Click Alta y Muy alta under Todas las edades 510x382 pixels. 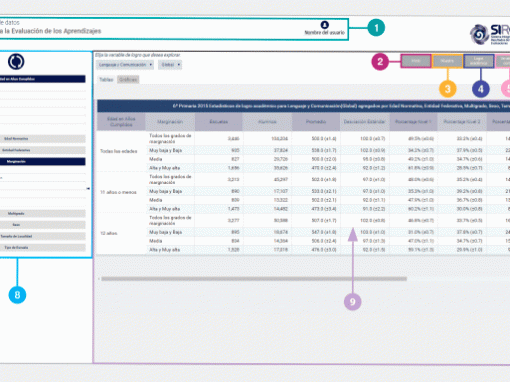pos(164,168)
